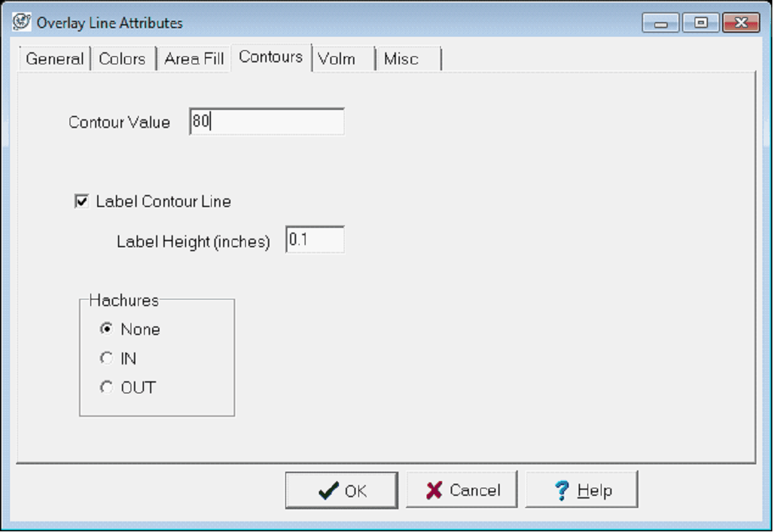
Task: Select the Area Fill tab
Action: 194,59
